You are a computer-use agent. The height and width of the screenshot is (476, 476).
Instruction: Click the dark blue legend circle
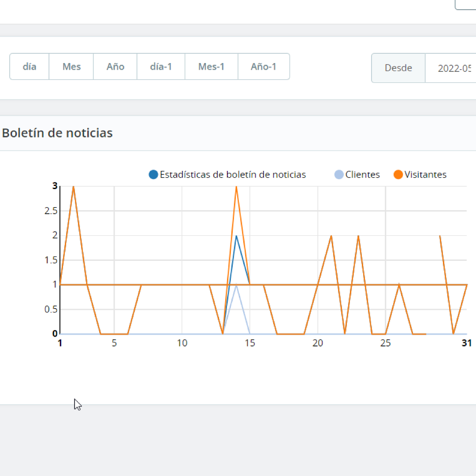[153, 175]
